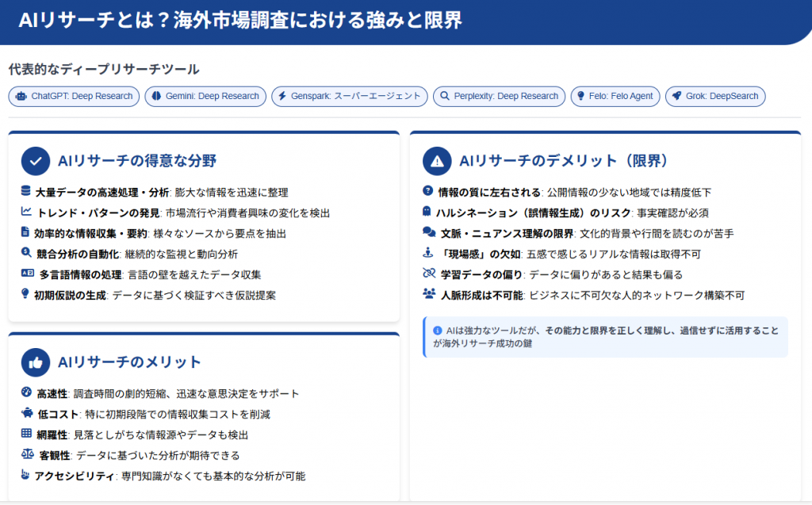Screen dimensions: 812x505
Task: Click the question circle icon beside 情報の質に左右される
Action: coord(427,191)
